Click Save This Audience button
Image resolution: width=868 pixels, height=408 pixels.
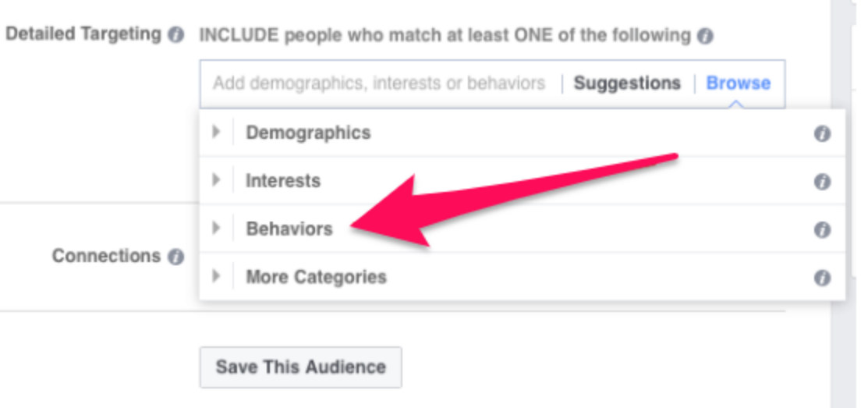pyautogui.click(x=300, y=367)
